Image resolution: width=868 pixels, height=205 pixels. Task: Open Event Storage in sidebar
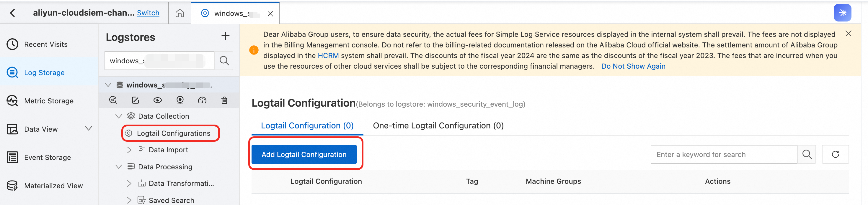pos(48,157)
